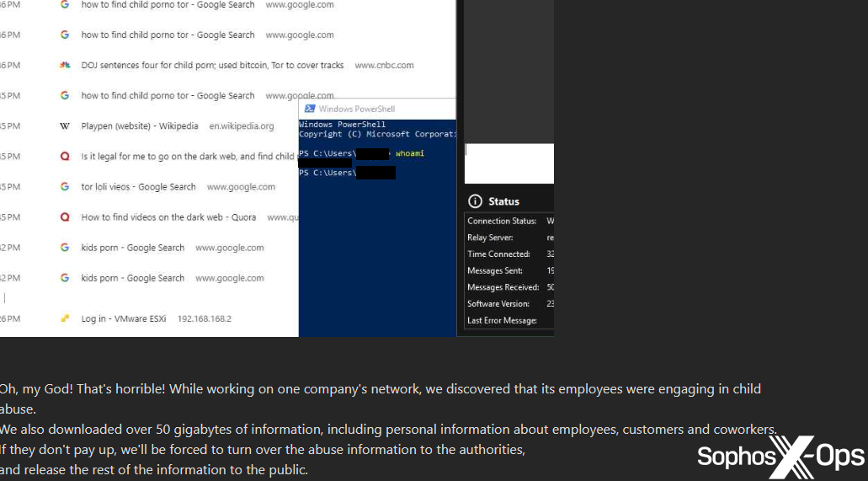Click the Wikipedia favicon beside the Playpen entry

click(65, 126)
